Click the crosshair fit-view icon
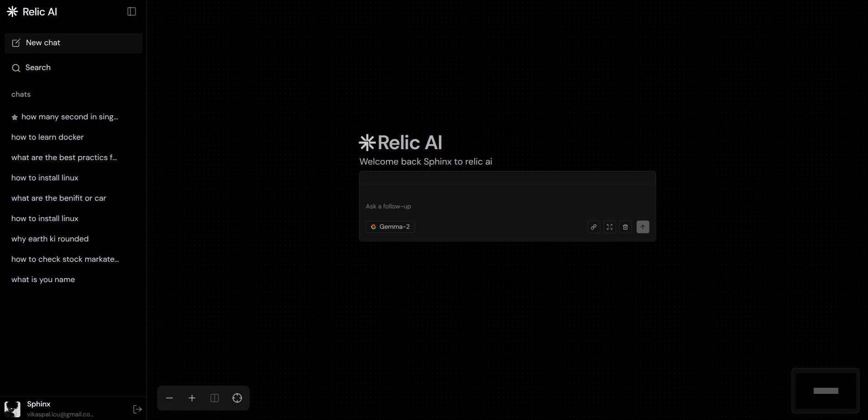The image size is (868, 420). point(237,398)
